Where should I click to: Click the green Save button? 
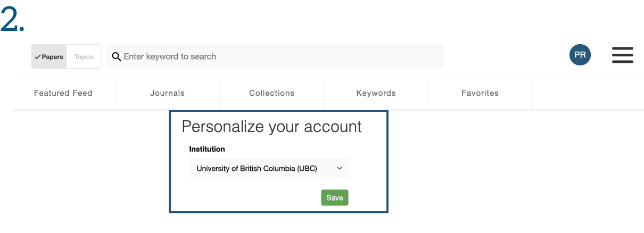[335, 197]
